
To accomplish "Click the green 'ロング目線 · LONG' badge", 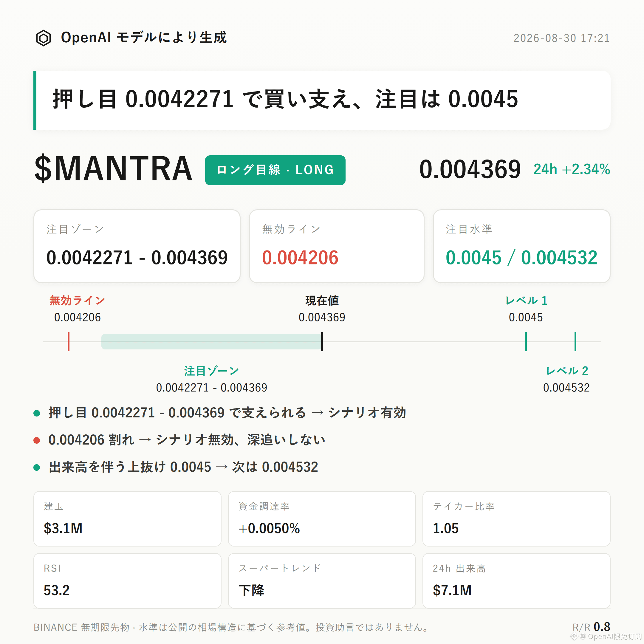I will pyautogui.click(x=275, y=170).
